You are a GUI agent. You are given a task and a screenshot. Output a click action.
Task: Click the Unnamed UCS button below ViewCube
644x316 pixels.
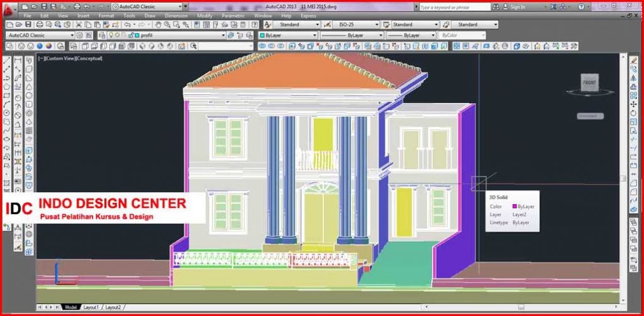(590, 116)
